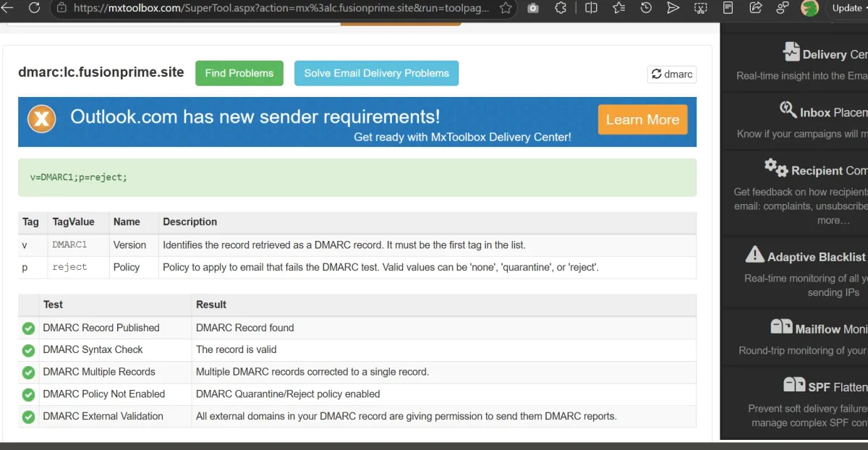Click the camera extension icon in toolbar

pos(533,8)
